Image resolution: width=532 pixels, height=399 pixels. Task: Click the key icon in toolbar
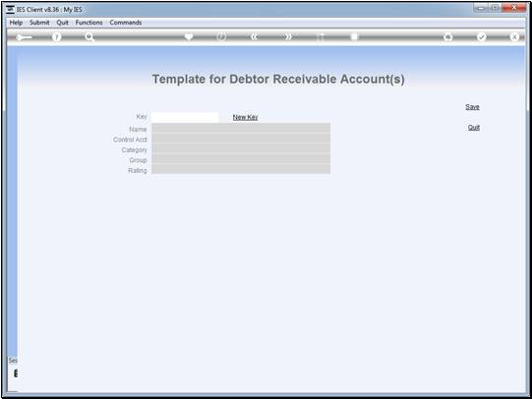click(x=24, y=37)
